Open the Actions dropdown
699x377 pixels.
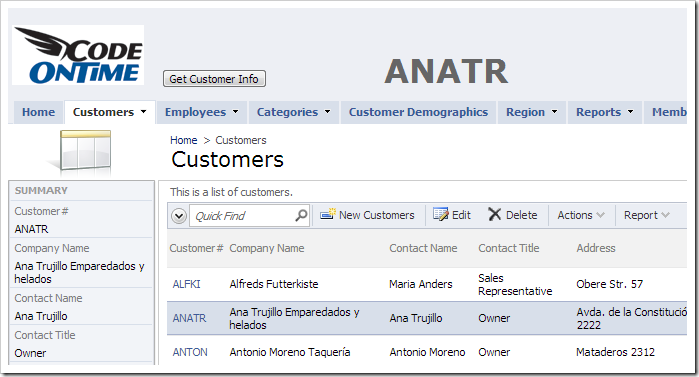(581, 215)
